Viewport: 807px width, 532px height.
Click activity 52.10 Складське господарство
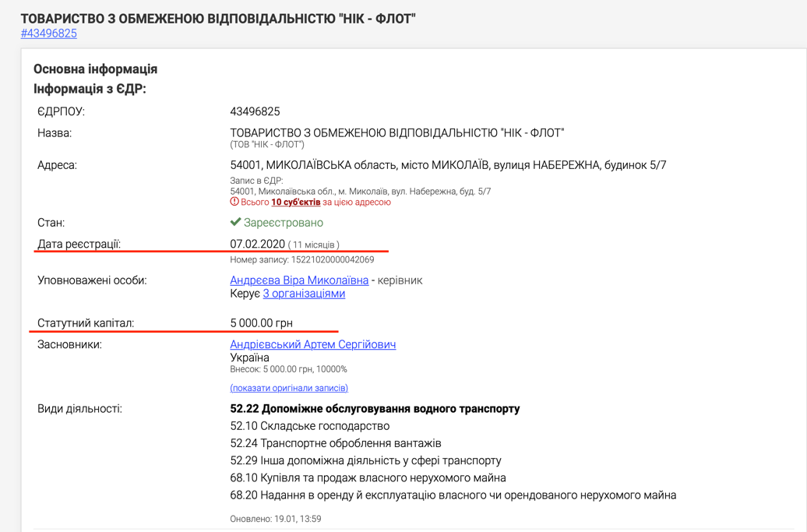click(x=309, y=426)
